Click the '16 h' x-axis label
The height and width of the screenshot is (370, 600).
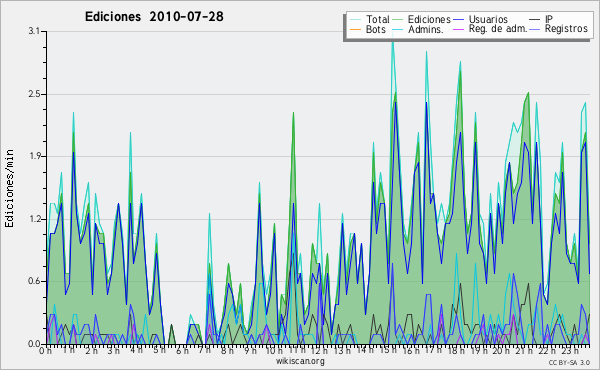pyautogui.click(x=411, y=350)
